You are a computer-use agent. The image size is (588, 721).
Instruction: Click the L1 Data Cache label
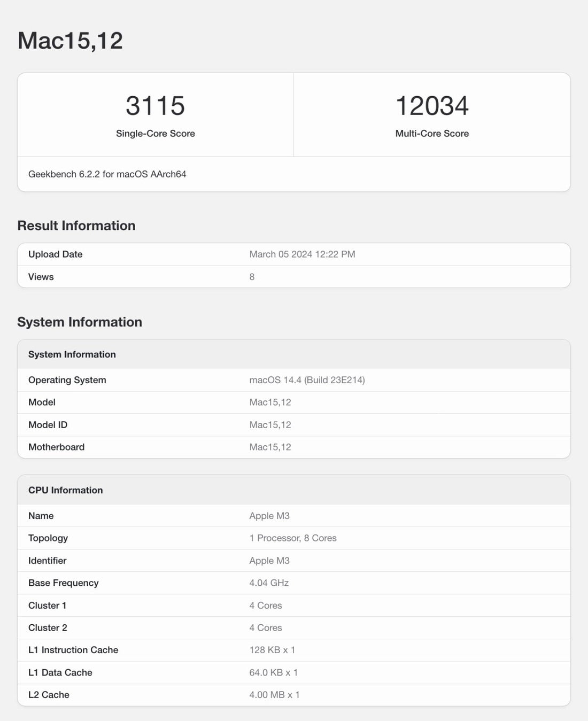60,672
